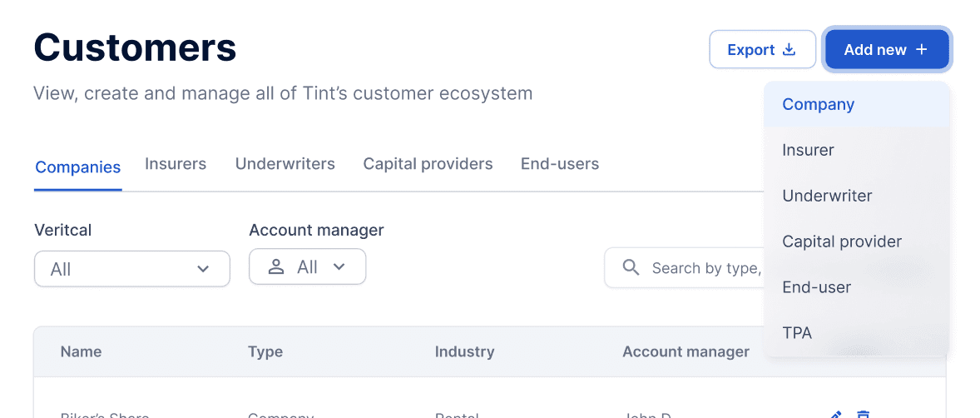Click the chevron in the Vertical filter
980x418 pixels.
pyautogui.click(x=203, y=269)
